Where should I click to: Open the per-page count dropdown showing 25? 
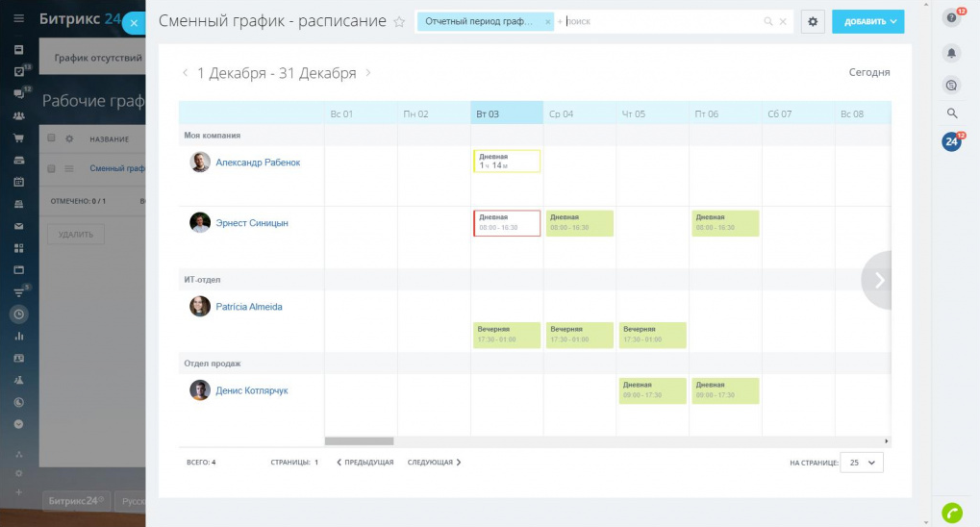tap(862, 463)
